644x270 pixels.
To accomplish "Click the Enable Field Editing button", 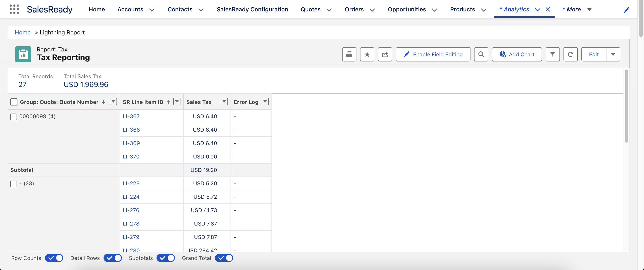I will 433,54.
